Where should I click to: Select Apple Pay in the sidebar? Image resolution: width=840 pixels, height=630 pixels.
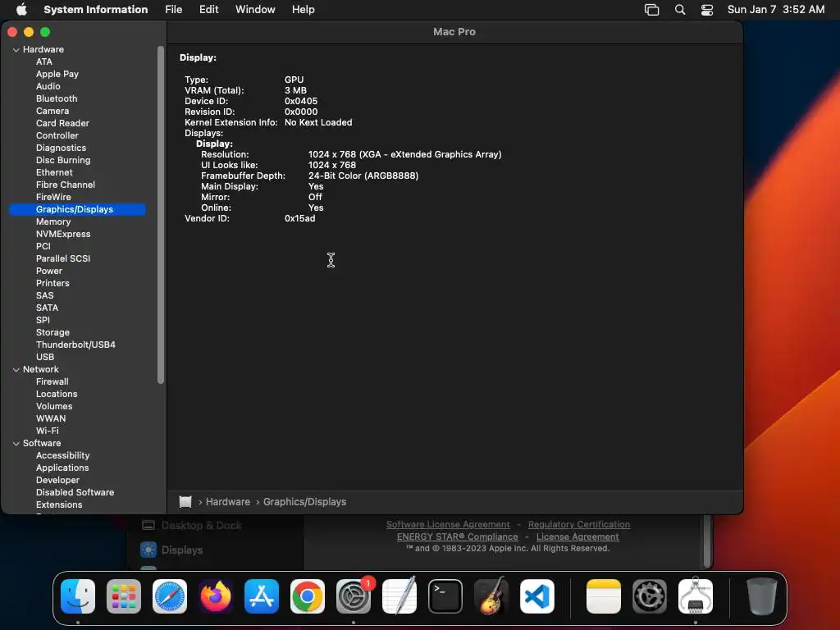point(57,74)
